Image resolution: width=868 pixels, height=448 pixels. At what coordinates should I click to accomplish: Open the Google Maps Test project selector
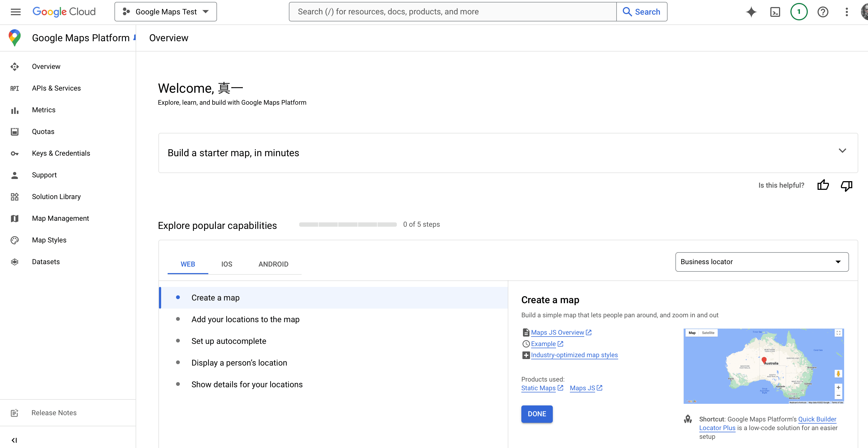click(165, 12)
